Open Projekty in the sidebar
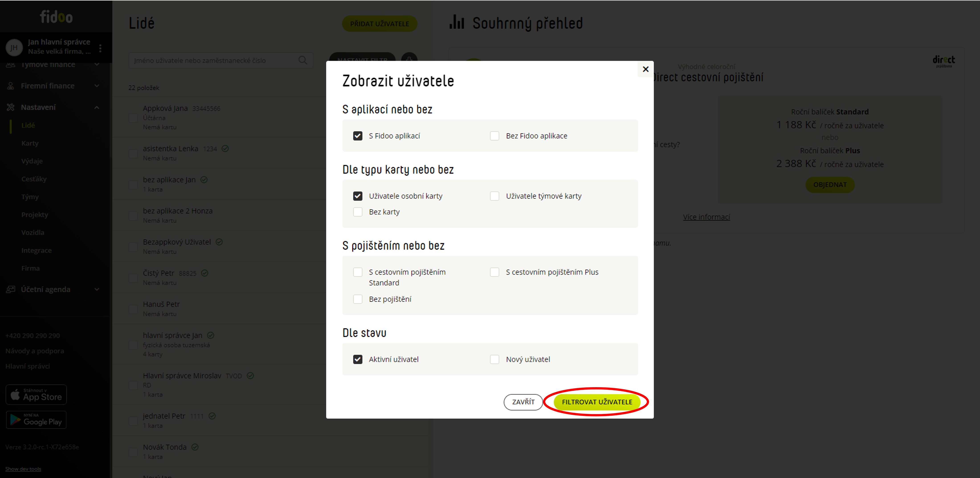 (x=35, y=214)
